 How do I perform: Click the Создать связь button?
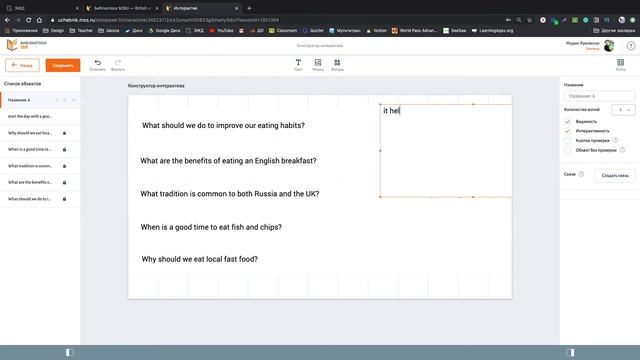tap(615, 176)
